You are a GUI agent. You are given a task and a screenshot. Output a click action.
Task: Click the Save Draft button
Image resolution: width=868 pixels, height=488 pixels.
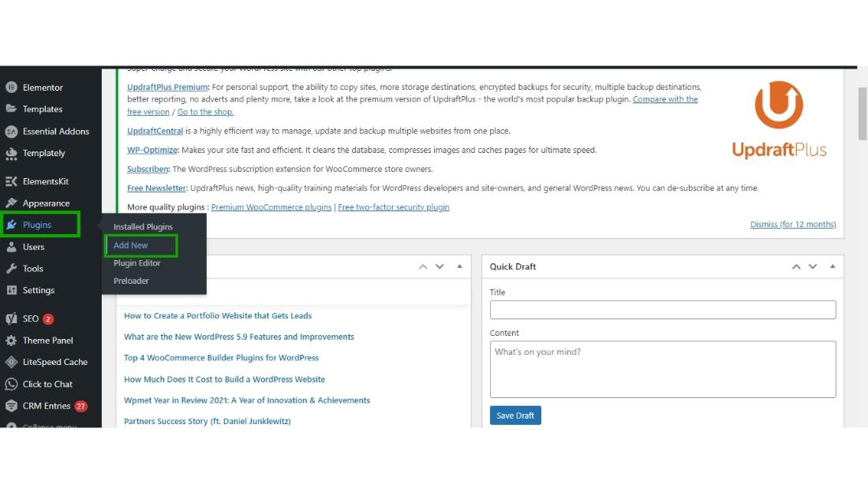pyautogui.click(x=514, y=415)
